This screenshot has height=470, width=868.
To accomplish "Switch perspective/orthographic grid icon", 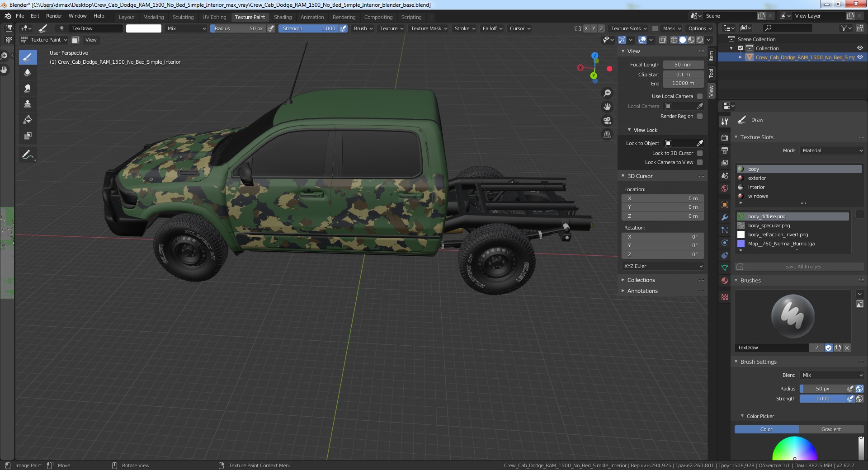I will [x=607, y=135].
